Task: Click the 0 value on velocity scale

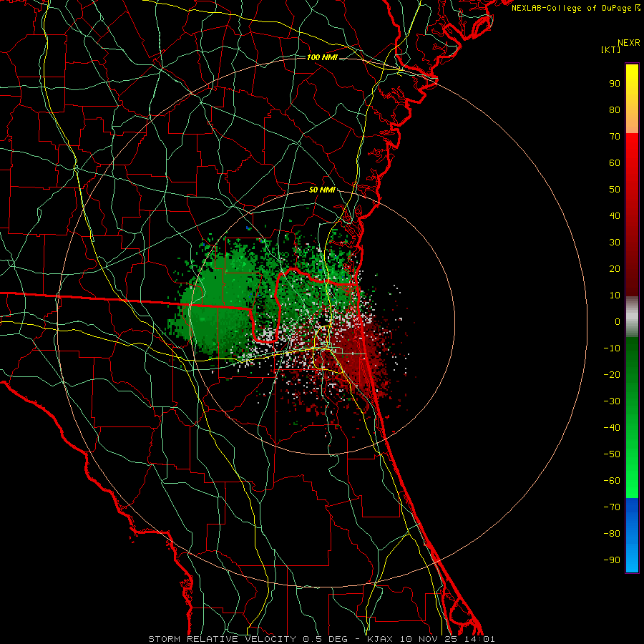Action: click(x=618, y=322)
